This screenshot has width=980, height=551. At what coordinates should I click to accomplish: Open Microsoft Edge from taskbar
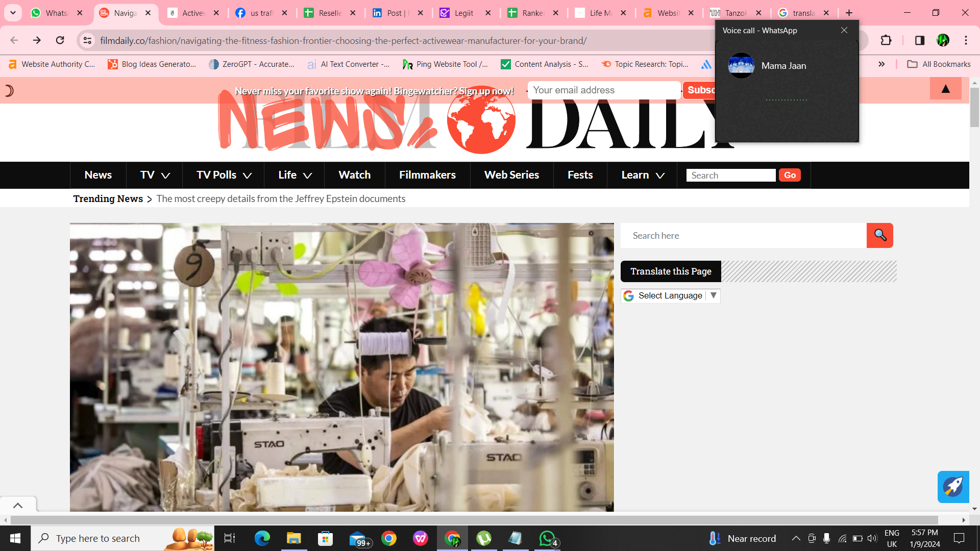[262, 538]
